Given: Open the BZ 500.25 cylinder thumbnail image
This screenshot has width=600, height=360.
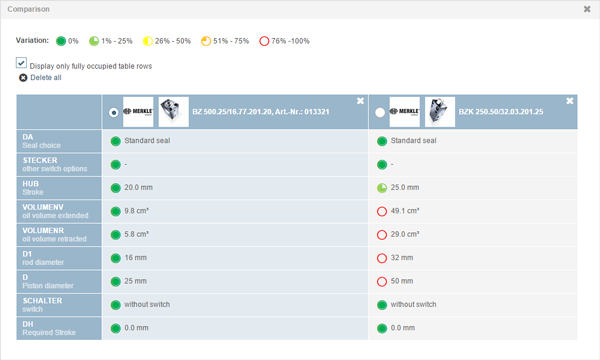Looking at the screenshot, I should (x=173, y=112).
